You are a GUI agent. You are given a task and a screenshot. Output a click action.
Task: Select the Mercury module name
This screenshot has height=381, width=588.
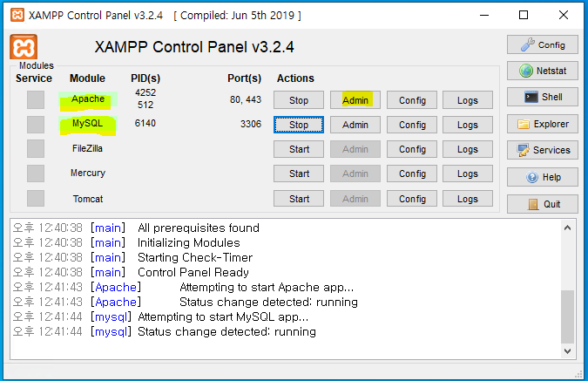pyautogui.click(x=88, y=173)
